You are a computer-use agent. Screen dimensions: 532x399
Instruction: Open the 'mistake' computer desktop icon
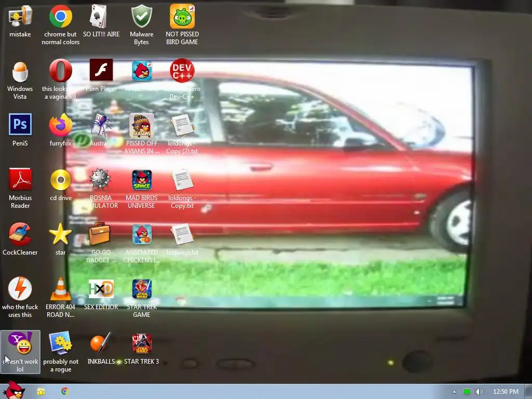click(20, 17)
